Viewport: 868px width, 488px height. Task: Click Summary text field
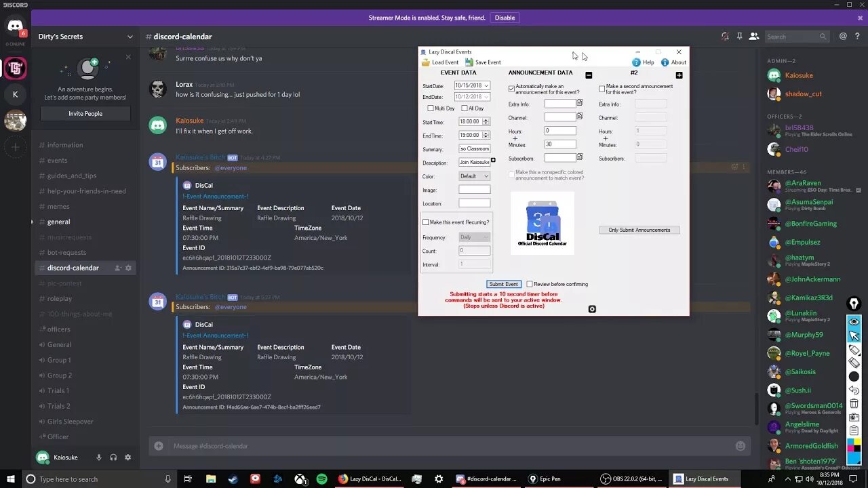(474, 148)
